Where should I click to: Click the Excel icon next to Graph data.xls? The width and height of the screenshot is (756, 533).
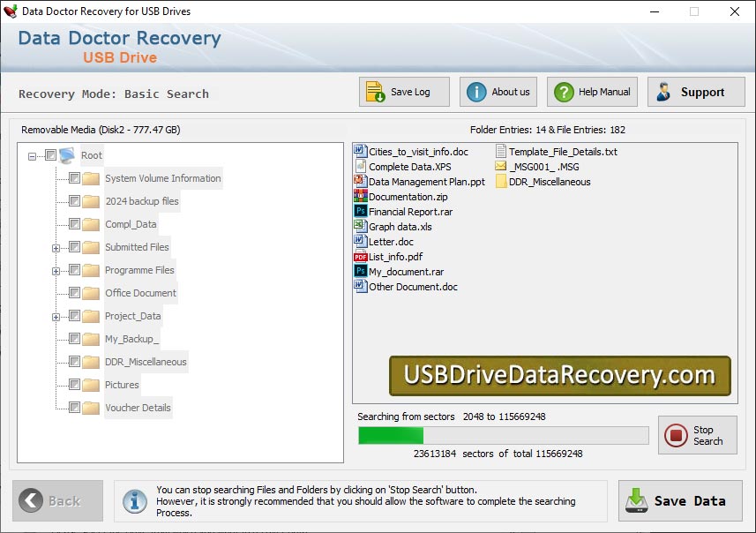click(361, 227)
